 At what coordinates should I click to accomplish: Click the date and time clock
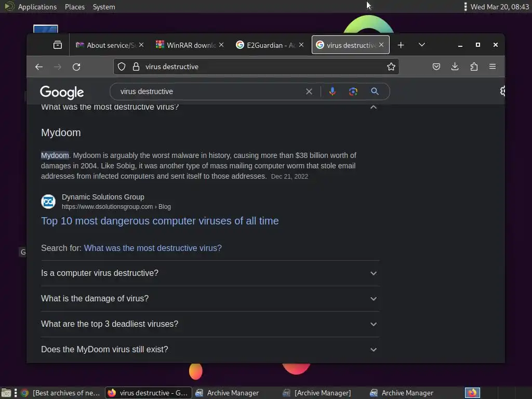tap(499, 7)
